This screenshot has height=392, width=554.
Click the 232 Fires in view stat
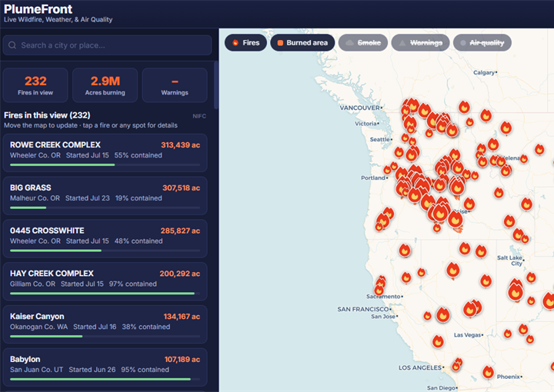pos(35,85)
